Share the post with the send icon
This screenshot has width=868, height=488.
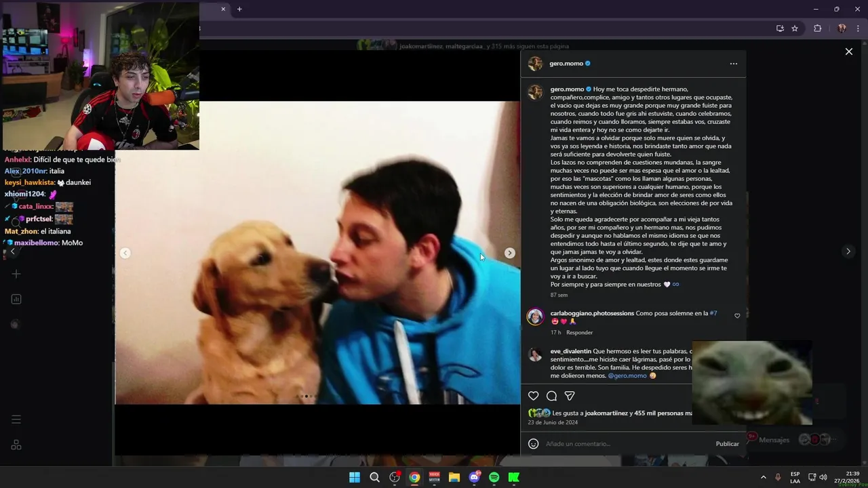click(x=570, y=396)
